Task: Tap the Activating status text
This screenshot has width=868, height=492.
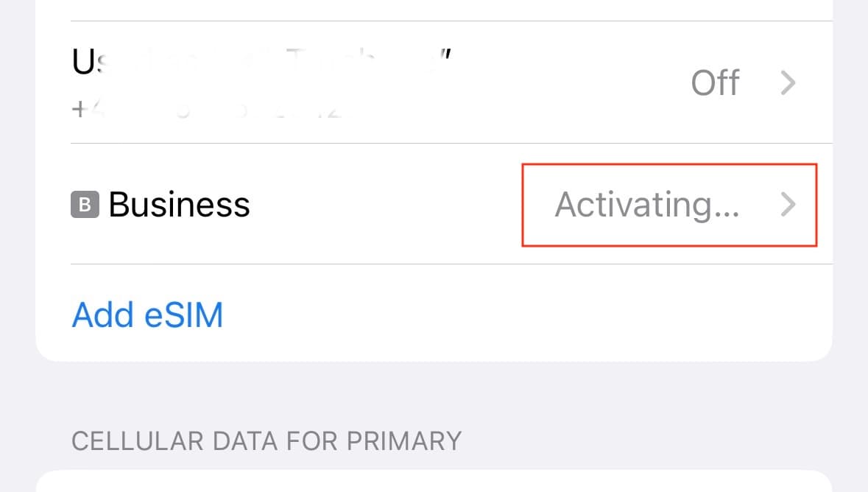Action: coord(648,205)
